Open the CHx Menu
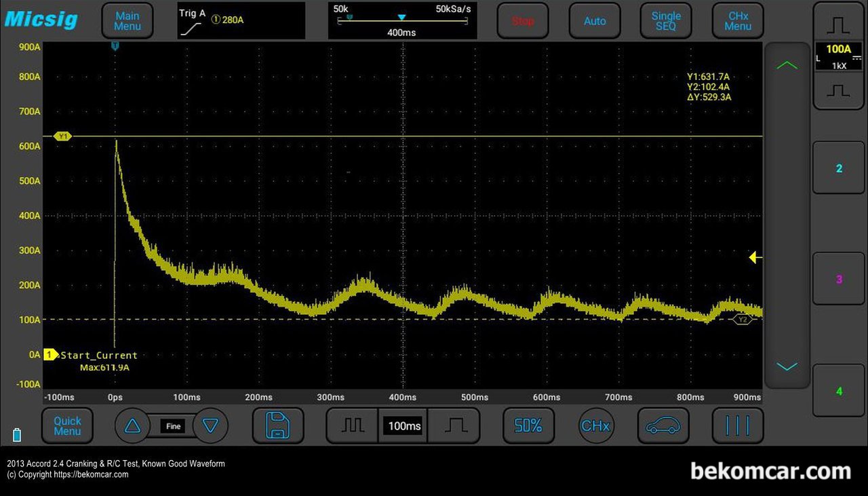The height and width of the screenshot is (496, 868). point(738,21)
